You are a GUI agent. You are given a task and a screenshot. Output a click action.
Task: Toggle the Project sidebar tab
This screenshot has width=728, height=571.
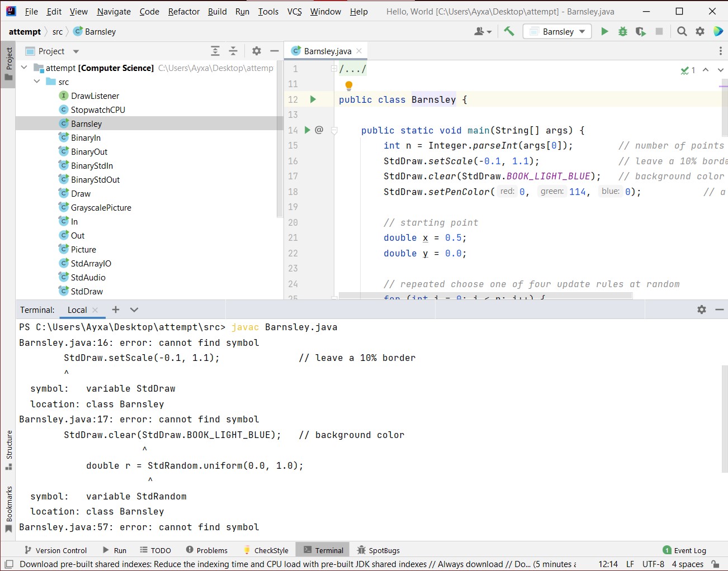pyautogui.click(x=8, y=64)
